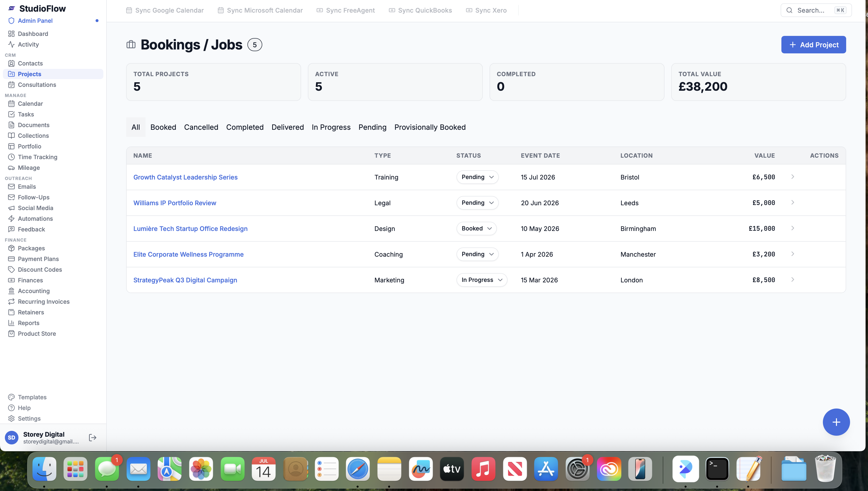Open Dashboard from the sidebar
The height and width of the screenshot is (491, 868).
(33, 34)
